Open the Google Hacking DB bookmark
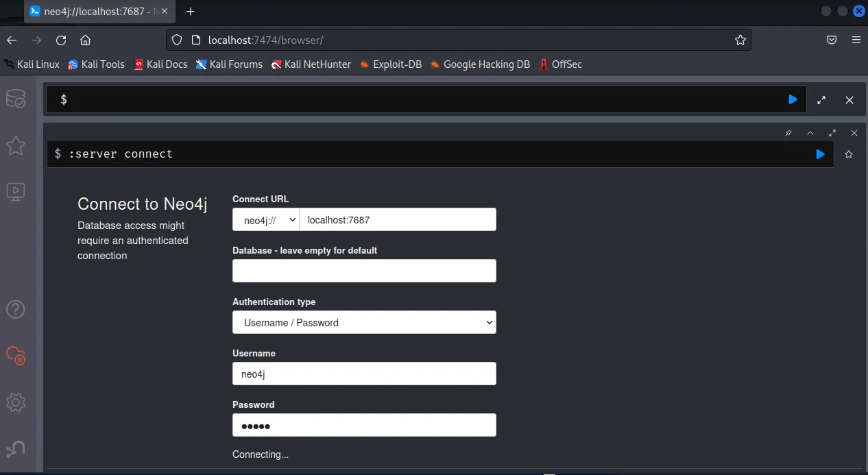Viewport: 868px width, 475px height. [480, 64]
